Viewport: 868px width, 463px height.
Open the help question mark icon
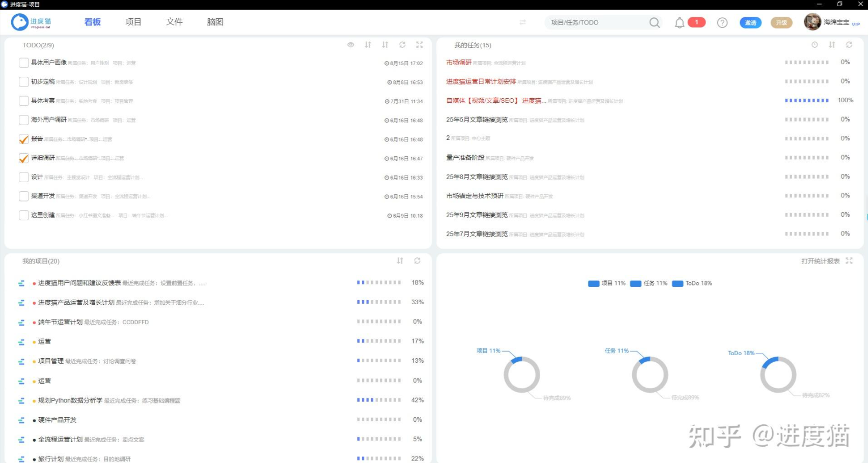point(722,22)
